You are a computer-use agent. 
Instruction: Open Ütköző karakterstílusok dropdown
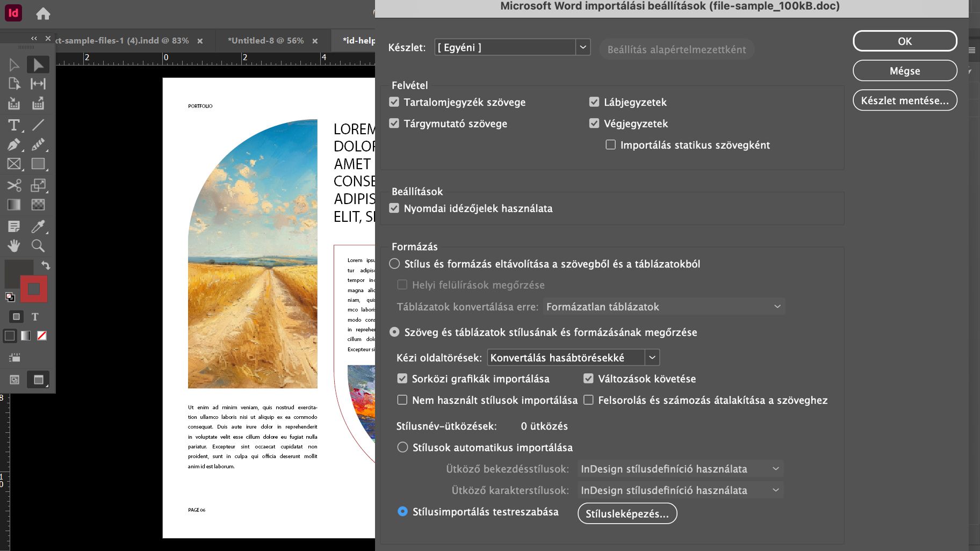[680, 490]
